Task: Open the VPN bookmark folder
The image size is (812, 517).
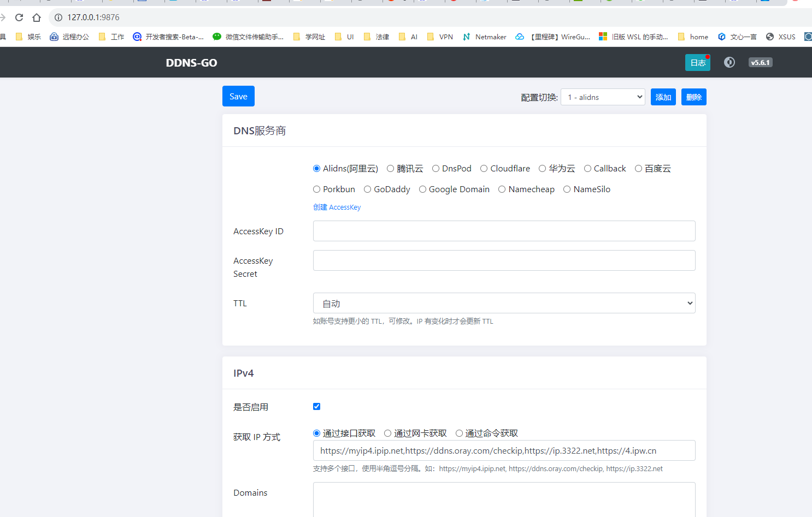Action: click(x=440, y=37)
